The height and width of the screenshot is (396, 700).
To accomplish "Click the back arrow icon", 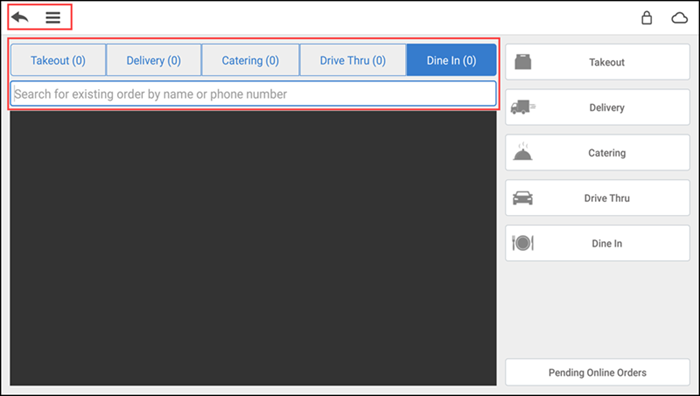I will coord(20,17).
